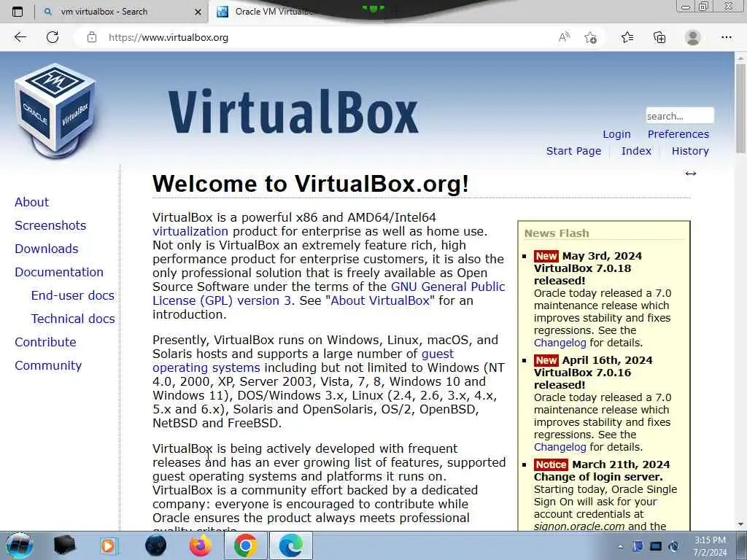Click the Welcome to VirtualBox.org heading
The image size is (747, 560).
coord(311,184)
